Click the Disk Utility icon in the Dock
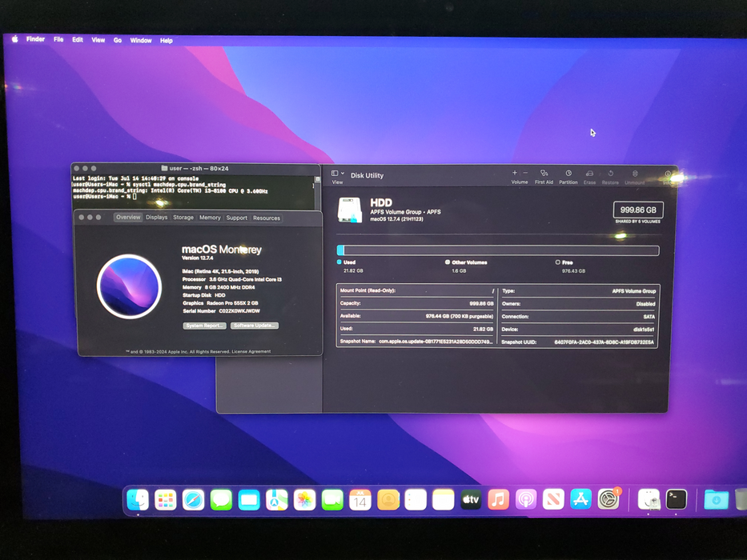 649,499
